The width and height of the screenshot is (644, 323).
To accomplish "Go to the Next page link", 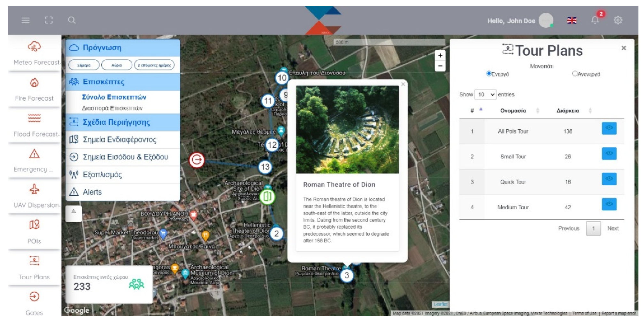I will [613, 228].
